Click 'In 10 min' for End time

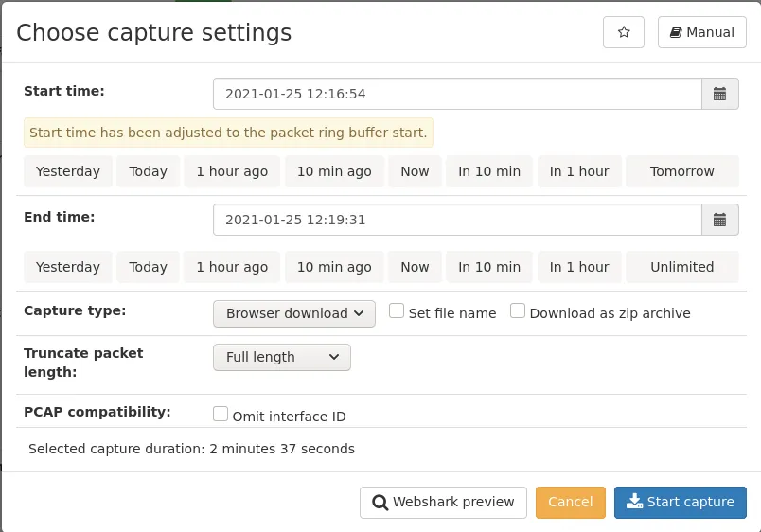489,267
